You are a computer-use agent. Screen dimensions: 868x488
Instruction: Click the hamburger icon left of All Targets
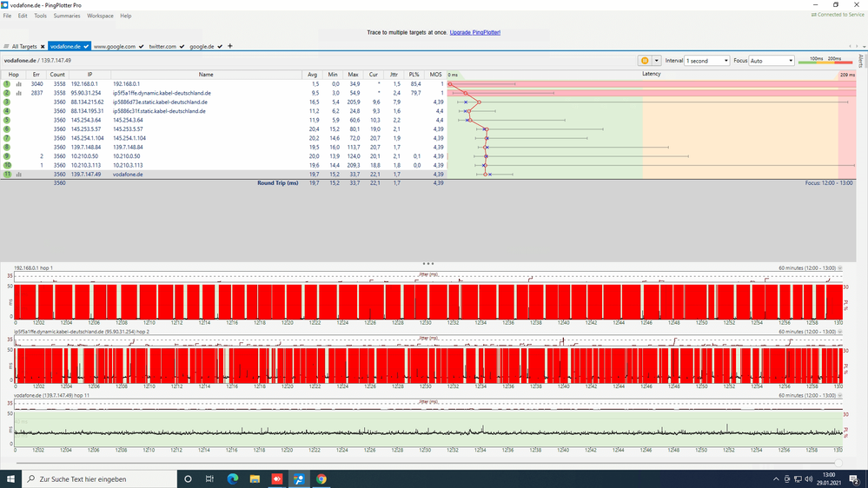(x=6, y=47)
